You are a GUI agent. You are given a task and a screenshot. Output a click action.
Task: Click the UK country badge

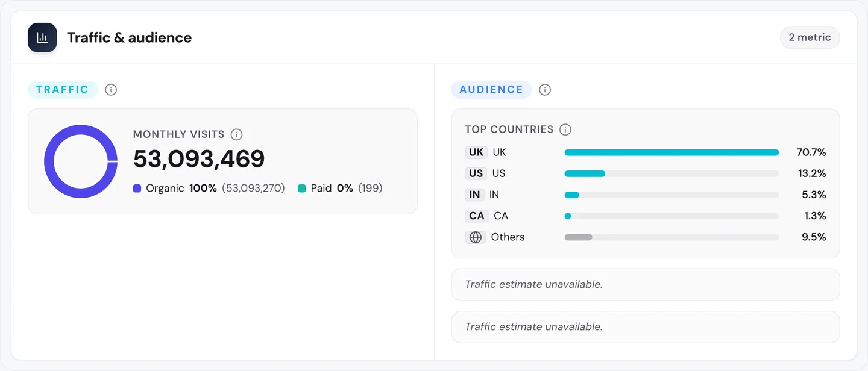[476, 152]
